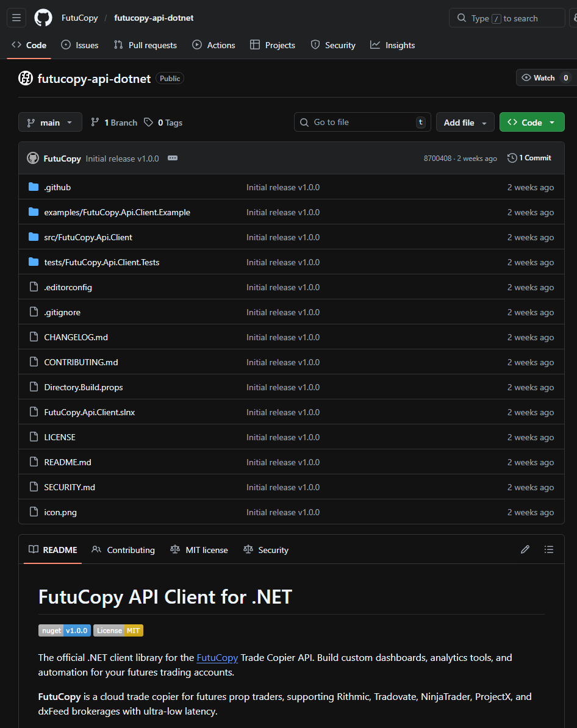Open the main branch selector dropdown
This screenshot has width=577, height=728.
tap(50, 122)
